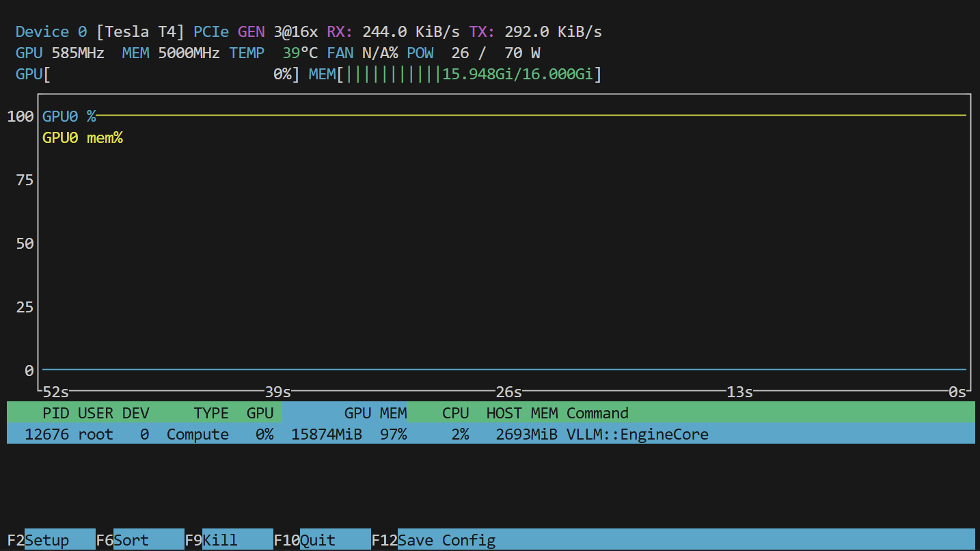This screenshot has width=980, height=551.
Task: Click the GPU0 mem% legend label
Action: (x=83, y=138)
